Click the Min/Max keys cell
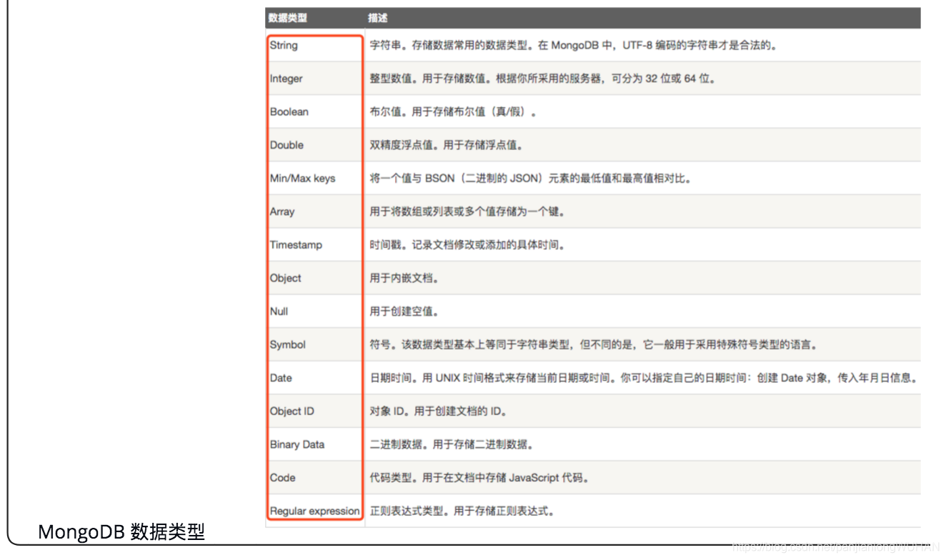The width and height of the screenshot is (946, 560). coord(302,178)
